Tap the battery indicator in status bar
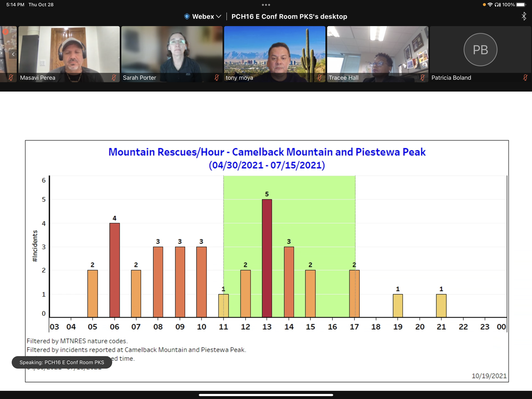 [521, 5]
